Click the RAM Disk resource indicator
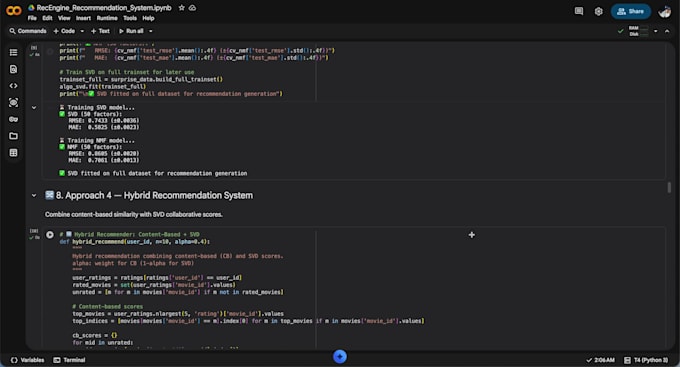The height and width of the screenshot is (367, 680). (x=638, y=31)
